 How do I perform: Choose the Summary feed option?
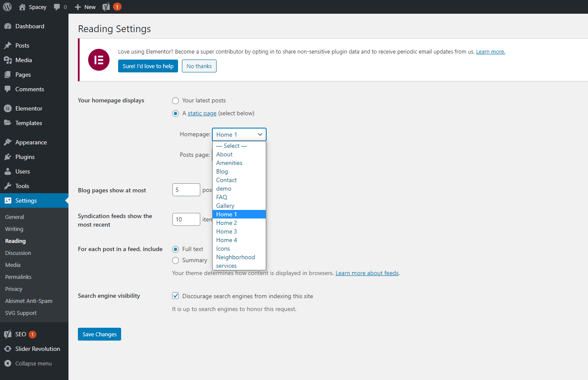coord(175,260)
